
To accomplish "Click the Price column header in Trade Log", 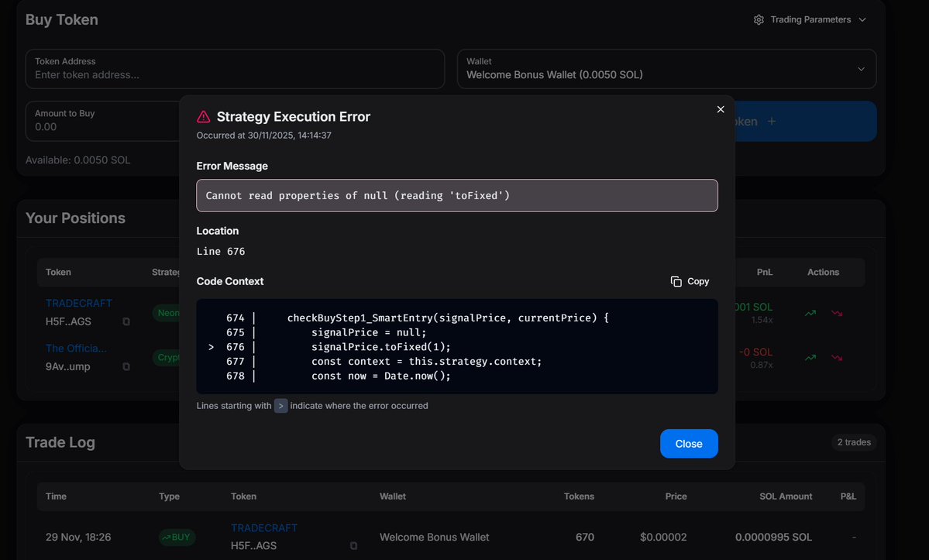I will 676,496.
